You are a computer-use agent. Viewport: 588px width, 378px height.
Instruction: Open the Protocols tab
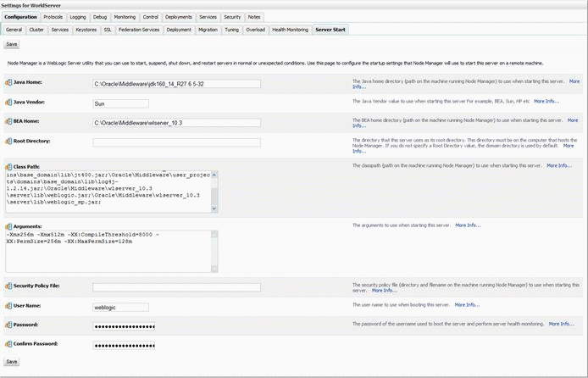tap(53, 17)
